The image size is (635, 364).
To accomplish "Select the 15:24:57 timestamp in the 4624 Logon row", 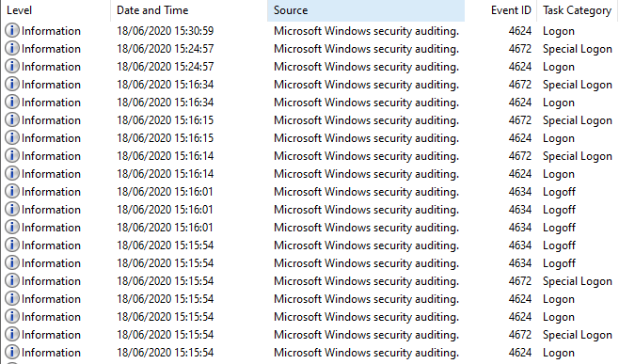I will 166,67.
